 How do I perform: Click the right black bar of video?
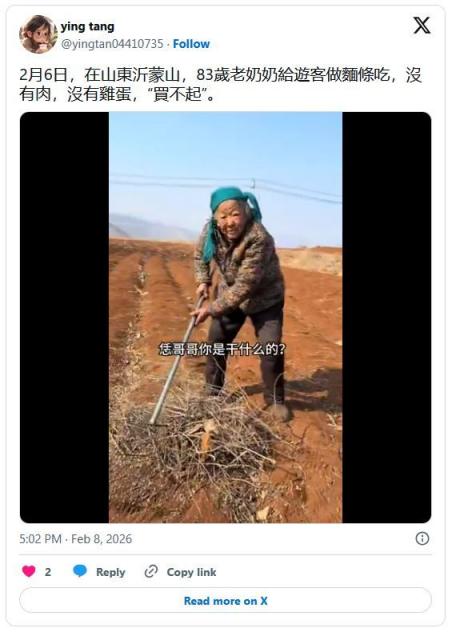tap(387, 317)
